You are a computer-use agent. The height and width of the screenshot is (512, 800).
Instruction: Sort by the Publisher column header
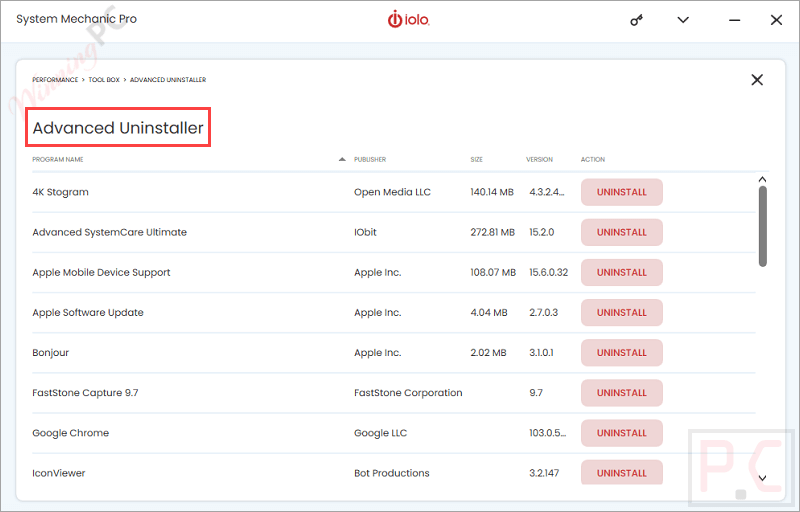(370, 159)
